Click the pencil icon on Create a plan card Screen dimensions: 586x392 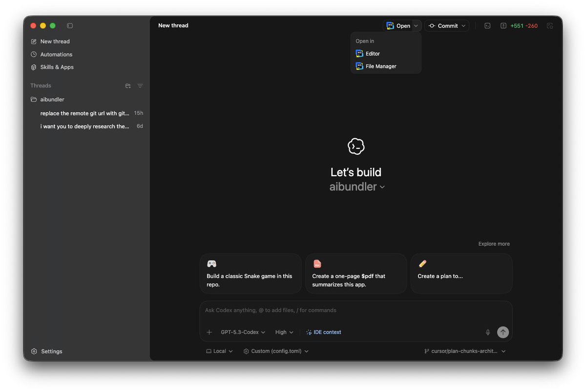pyautogui.click(x=422, y=264)
